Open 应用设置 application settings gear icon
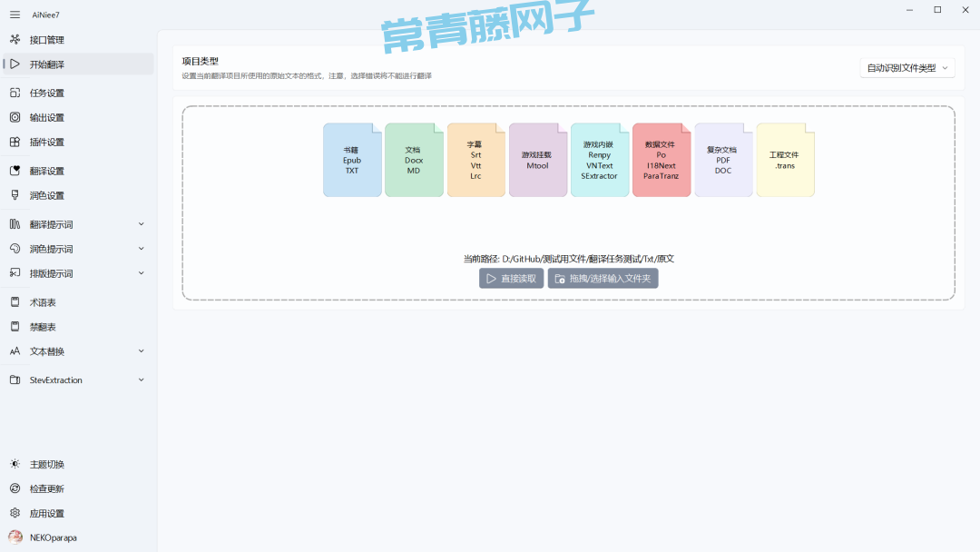 point(15,513)
